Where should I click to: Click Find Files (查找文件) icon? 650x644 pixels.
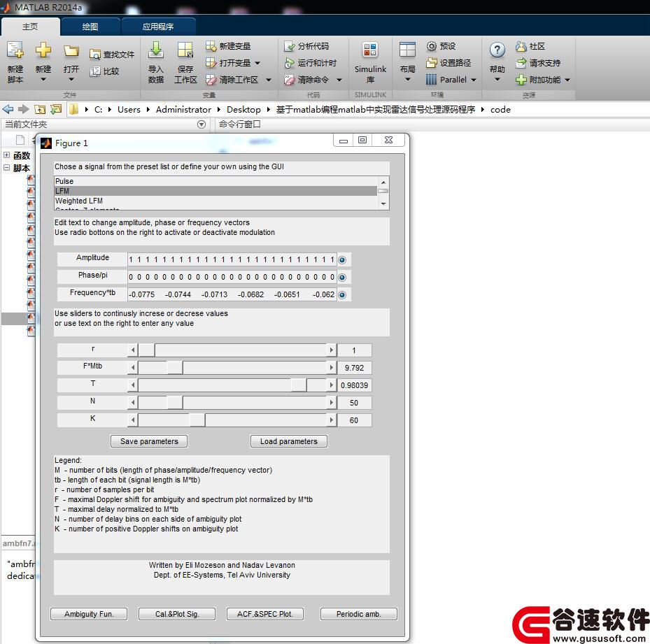tap(95, 55)
